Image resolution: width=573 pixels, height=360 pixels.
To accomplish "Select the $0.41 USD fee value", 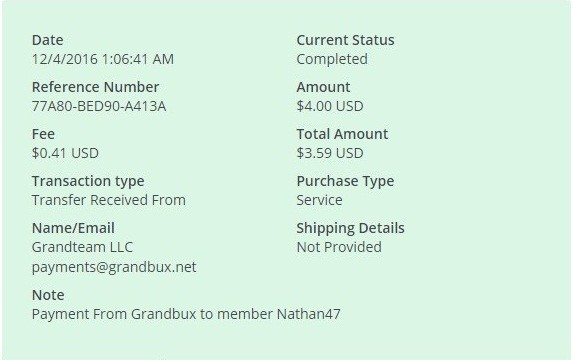I will (x=65, y=153).
